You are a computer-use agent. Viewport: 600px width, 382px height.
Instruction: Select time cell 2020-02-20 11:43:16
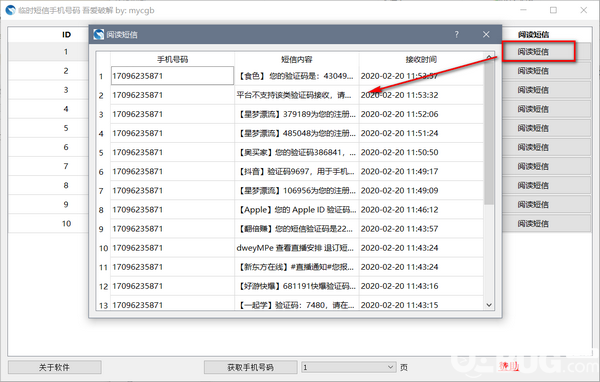click(x=421, y=286)
